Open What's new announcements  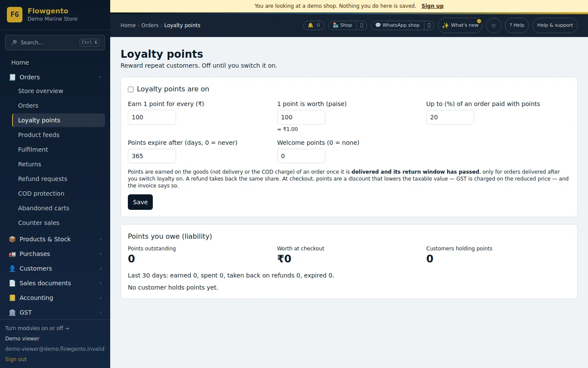click(460, 25)
